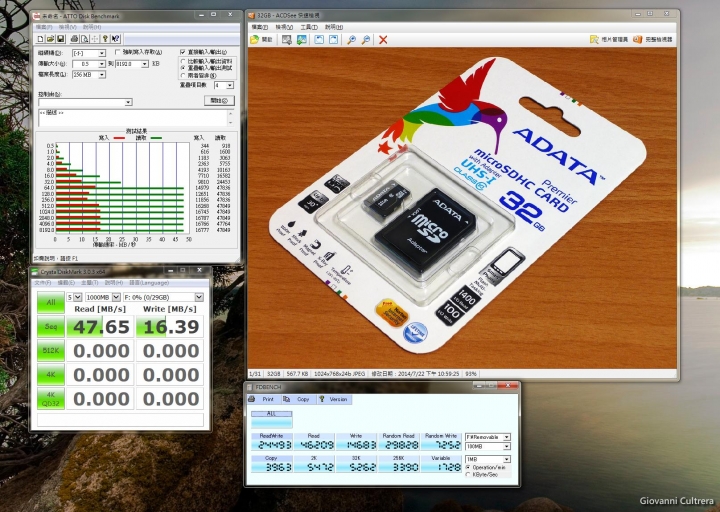Click the second ACDSee toolbar icon after Open
The height and width of the screenshot is (512, 720).
point(287,39)
